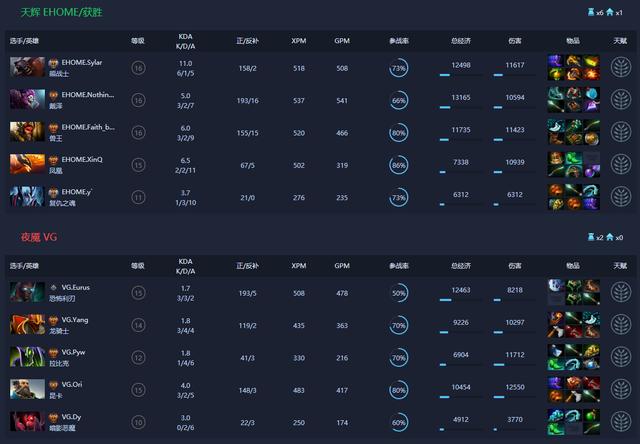
Task: Click the level 10 circle in VG.Dy's row
Action: [138, 422]
